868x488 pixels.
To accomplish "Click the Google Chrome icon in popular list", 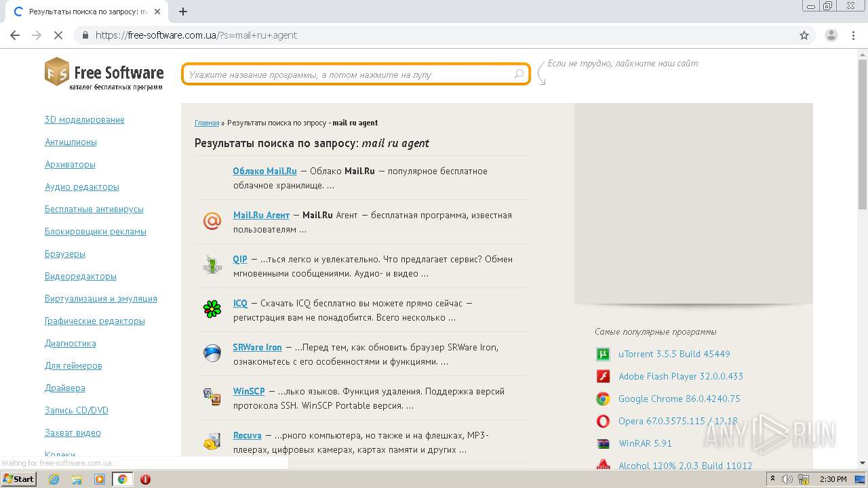I will tap(603, 399).
